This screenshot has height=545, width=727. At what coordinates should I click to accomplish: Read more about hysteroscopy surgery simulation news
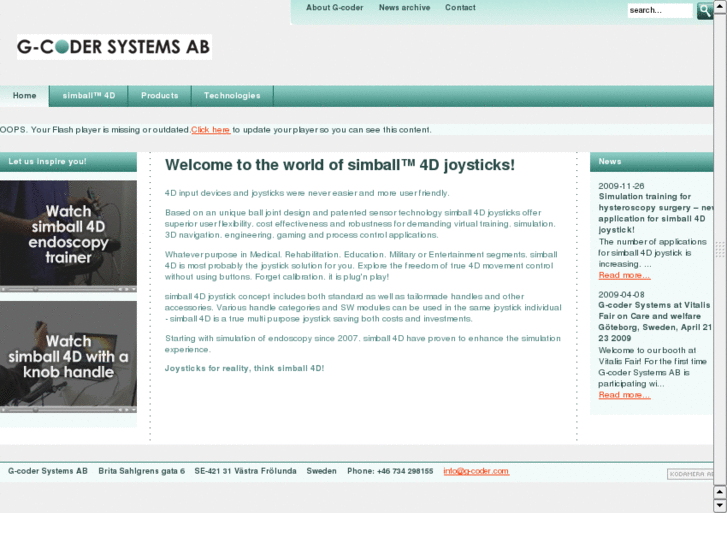pyautogui.click(x=624, y=276)
